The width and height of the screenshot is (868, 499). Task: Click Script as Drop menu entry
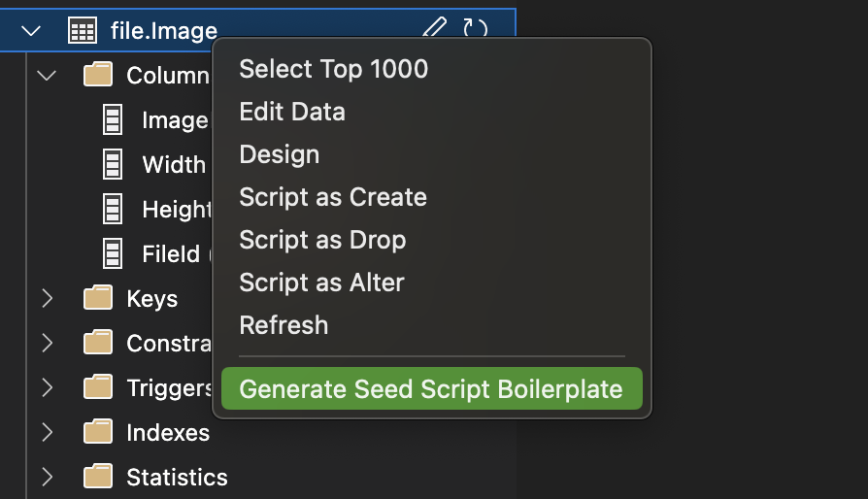322,240
